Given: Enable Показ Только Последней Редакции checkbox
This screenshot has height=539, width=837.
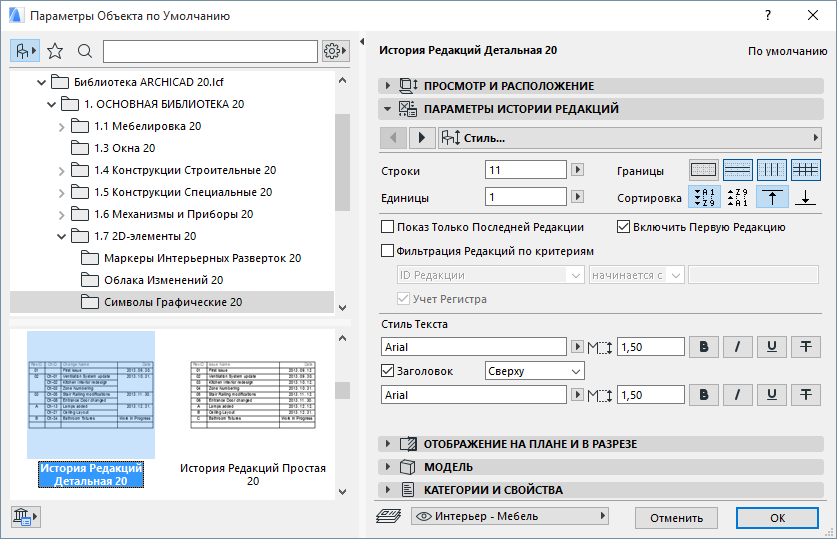Looking at the screenshot, I should tap(388, 227).
